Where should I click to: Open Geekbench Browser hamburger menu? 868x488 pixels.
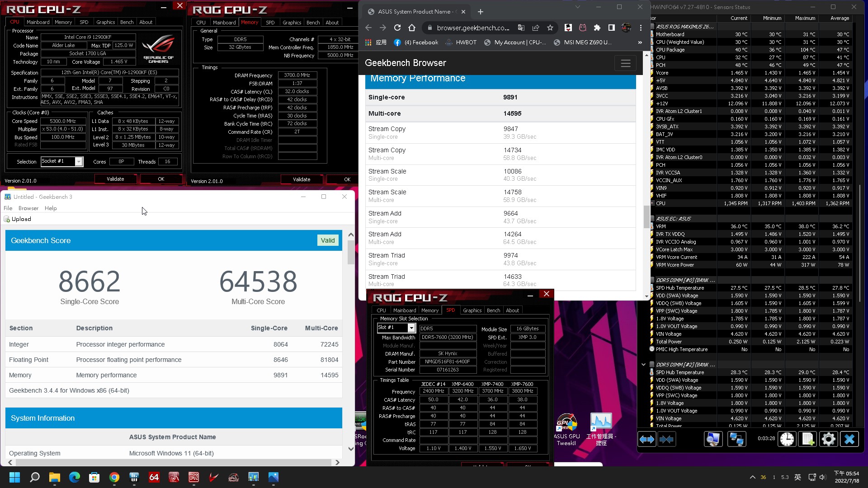(x=626, y=63)
